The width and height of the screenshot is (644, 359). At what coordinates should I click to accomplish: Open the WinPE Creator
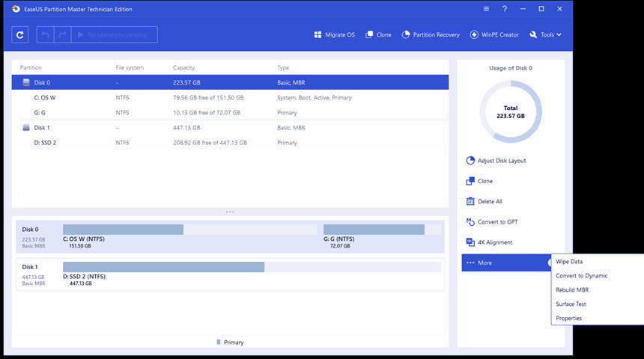click(x=494, y=35)
